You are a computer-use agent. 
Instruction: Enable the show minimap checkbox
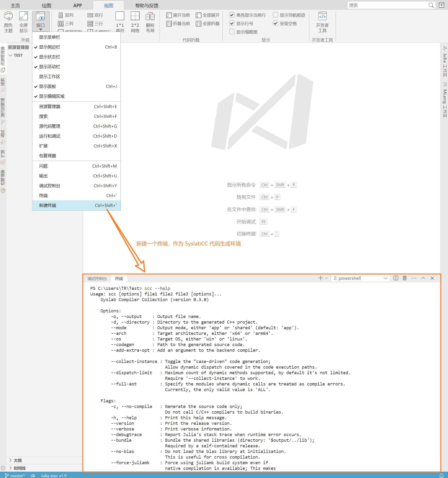[x=232, y=32]
